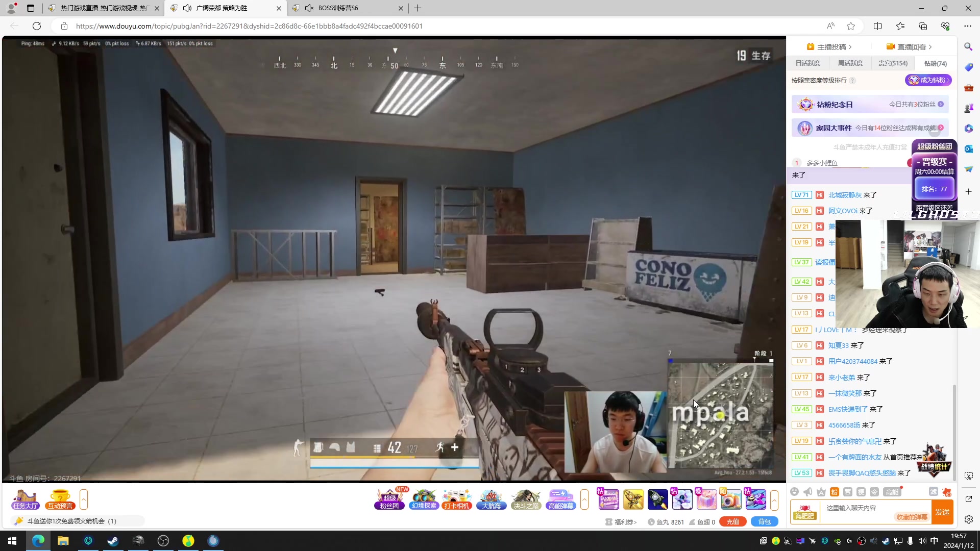Viewport: 980px width, 551px height.
Task: Open the 打卡相机 camera activity icon
Action: point(457,499)
